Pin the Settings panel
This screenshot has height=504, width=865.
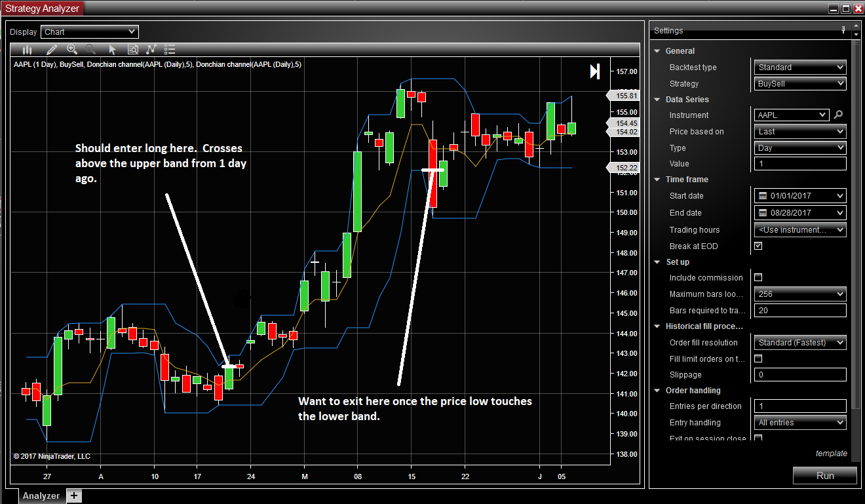click(844, 29)
